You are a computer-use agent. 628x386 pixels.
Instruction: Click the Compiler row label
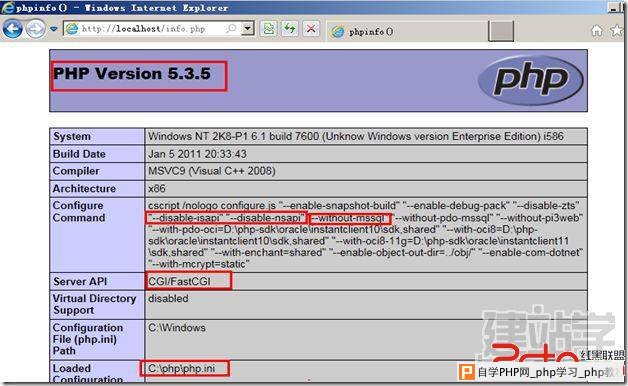point(76,171)
